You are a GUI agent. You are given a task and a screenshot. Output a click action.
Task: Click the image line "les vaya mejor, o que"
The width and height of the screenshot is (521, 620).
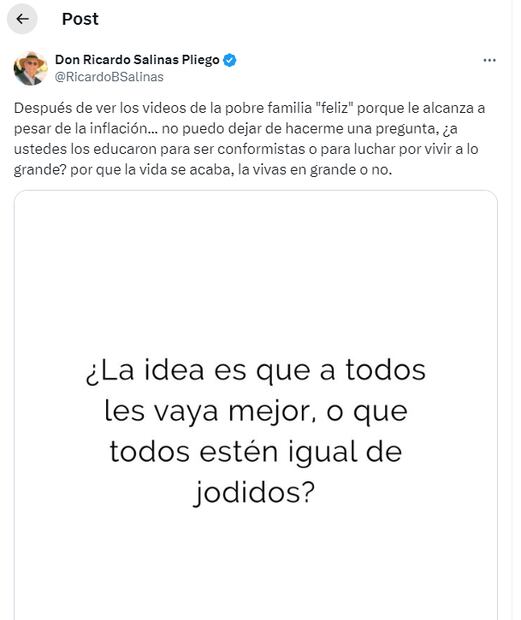256,412
